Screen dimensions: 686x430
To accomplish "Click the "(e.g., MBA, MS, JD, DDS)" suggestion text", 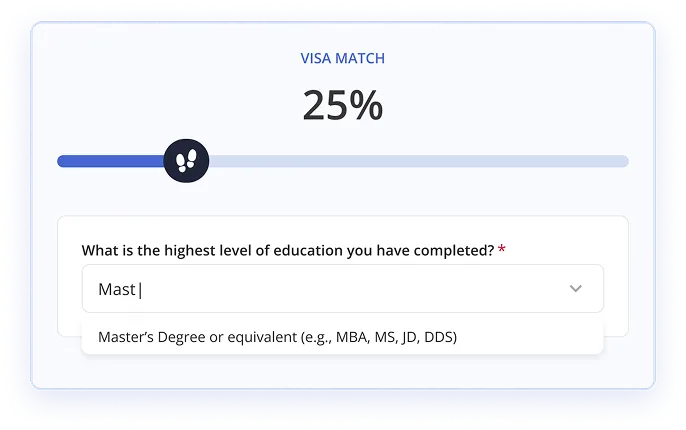I will [x=378, y=337].
